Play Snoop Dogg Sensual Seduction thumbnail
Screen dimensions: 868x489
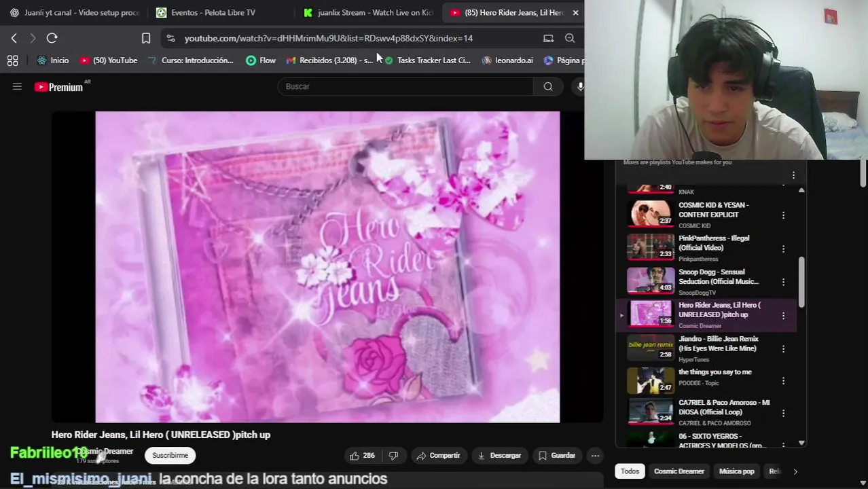pyautogui.click(x=651, y=280)
